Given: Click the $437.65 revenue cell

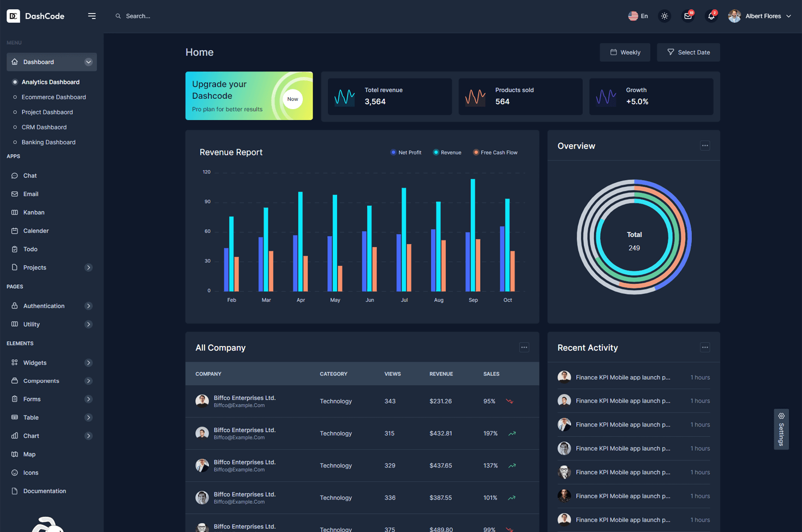Looking at the screenshot, I should point(441,466).
